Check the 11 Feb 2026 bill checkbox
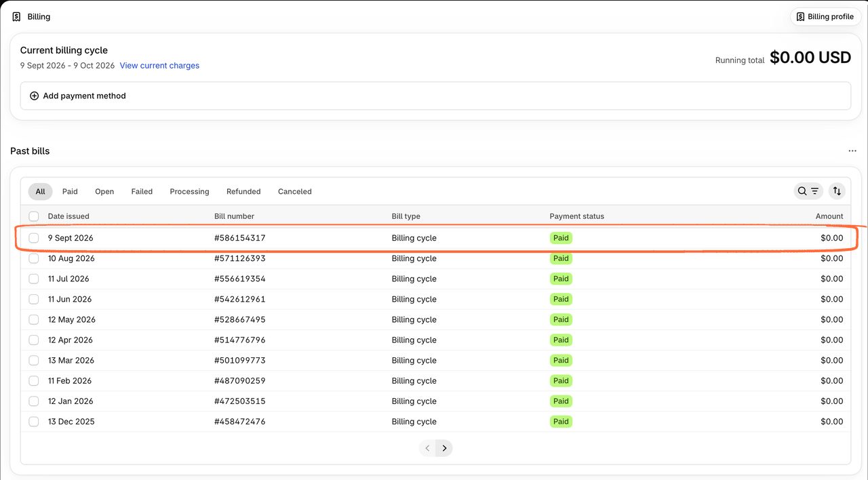Screen dimensions: 868x480 pos(34,380)
